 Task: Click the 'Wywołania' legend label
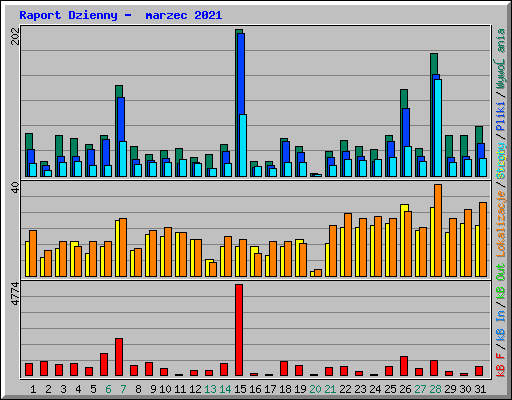[x=501, y=59]
